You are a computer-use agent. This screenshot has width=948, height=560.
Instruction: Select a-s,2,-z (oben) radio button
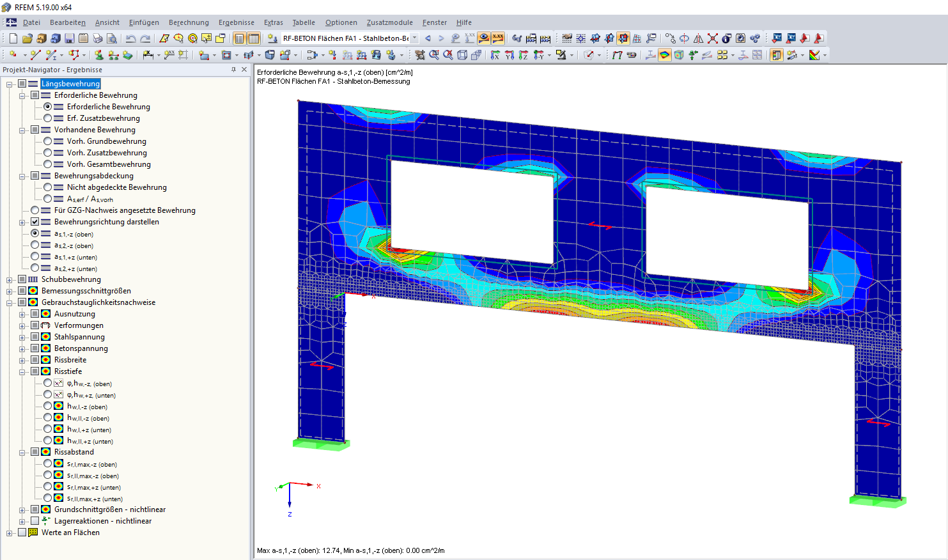35,245
